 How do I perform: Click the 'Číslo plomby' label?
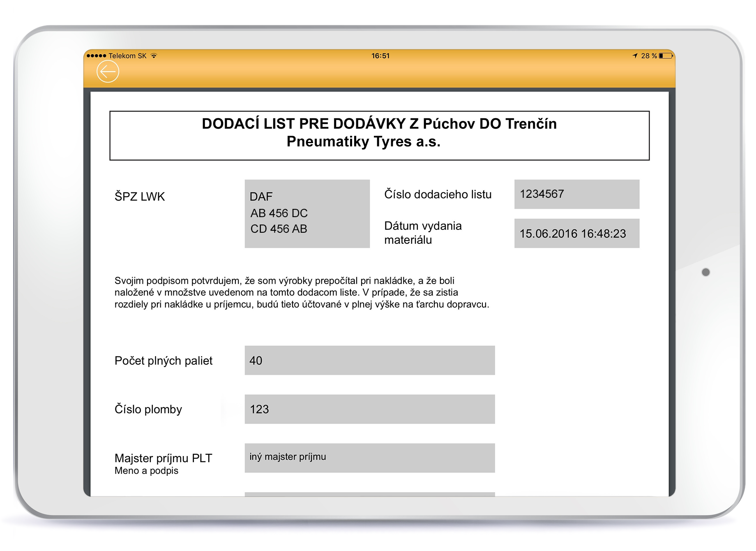pos(148,409)
